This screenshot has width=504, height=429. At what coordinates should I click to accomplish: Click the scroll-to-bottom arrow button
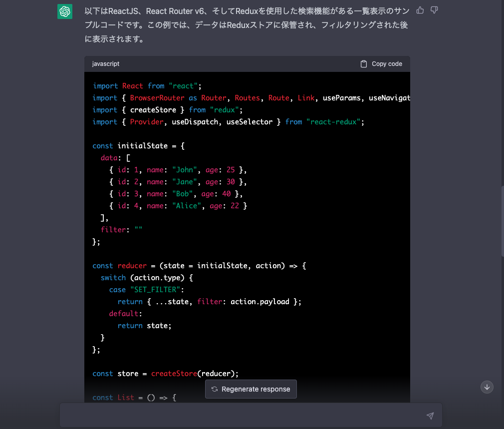tap(487, 387)
